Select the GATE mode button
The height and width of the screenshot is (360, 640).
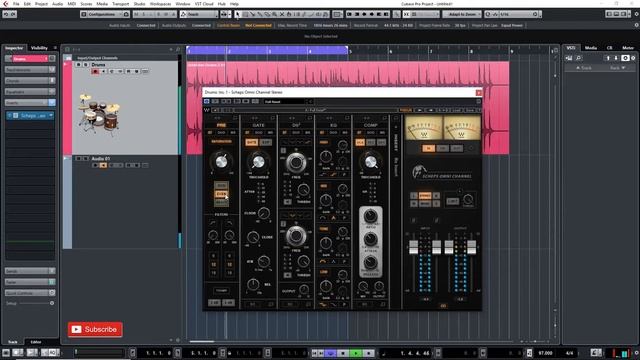coord(251,142)
